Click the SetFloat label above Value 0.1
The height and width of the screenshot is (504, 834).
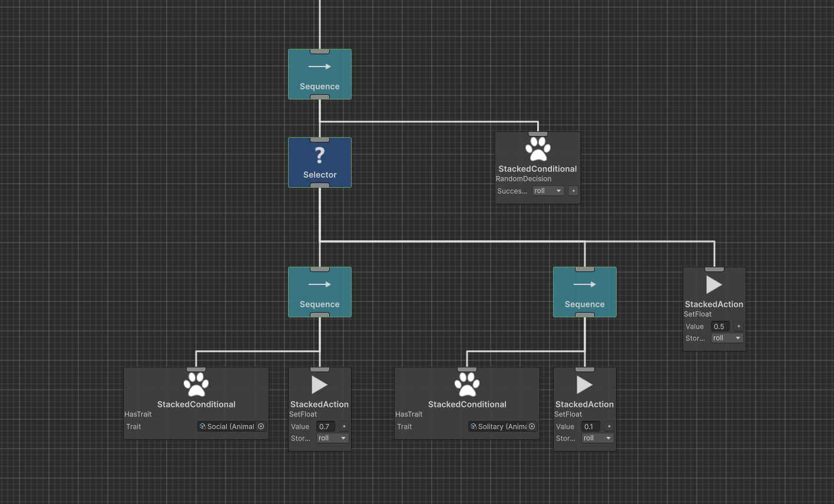click(x=568, y=415)
